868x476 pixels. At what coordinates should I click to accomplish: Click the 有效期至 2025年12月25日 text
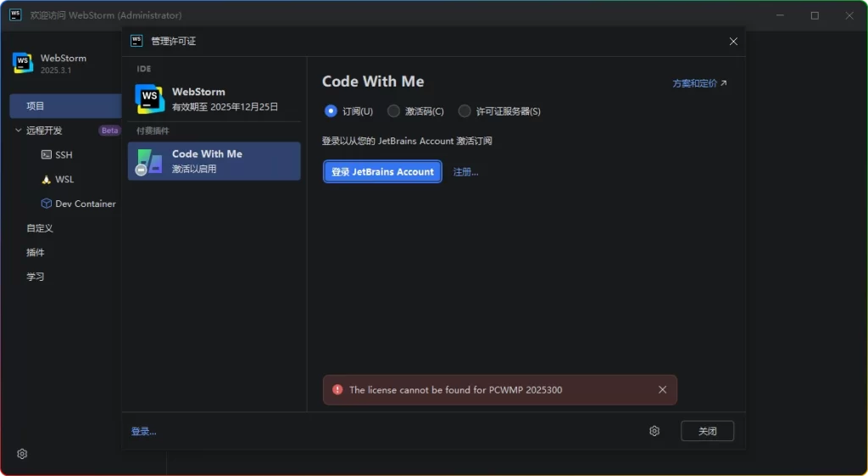coord(225,107)
